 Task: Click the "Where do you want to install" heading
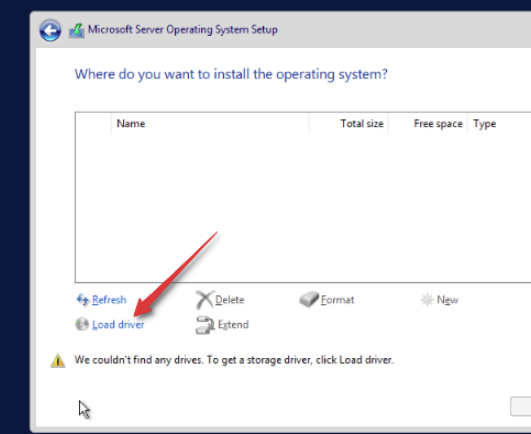(231, 74)
